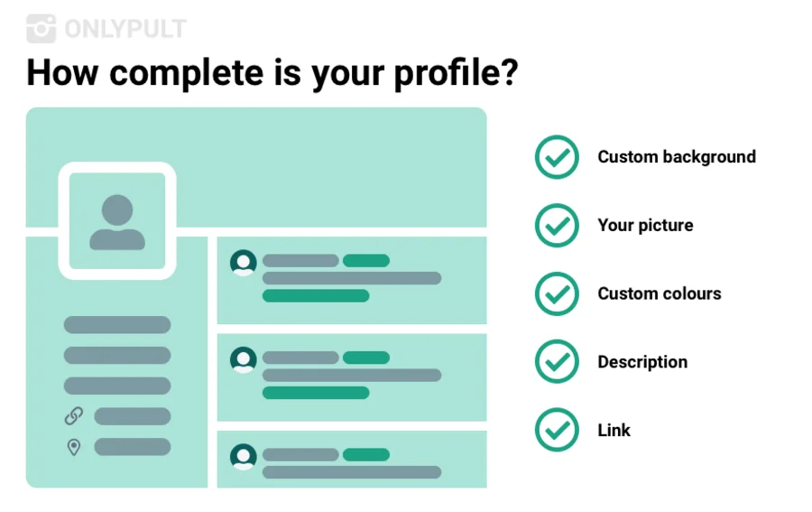Click the second post's user avatar
812x512 pixels.
[243, 359]
